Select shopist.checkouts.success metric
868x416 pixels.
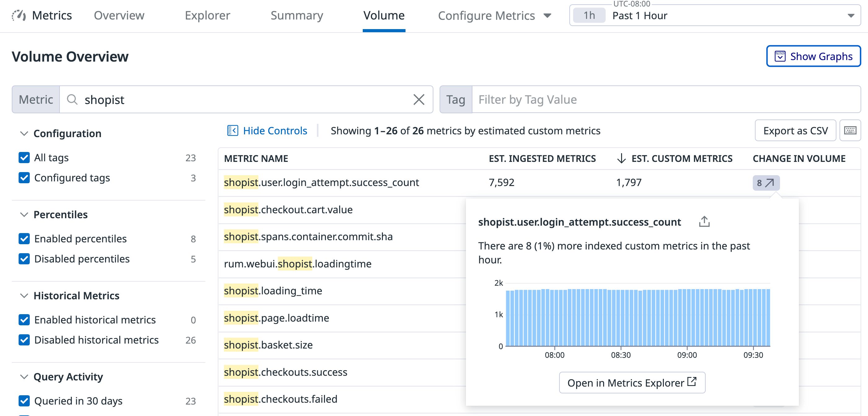click(285, 372)
